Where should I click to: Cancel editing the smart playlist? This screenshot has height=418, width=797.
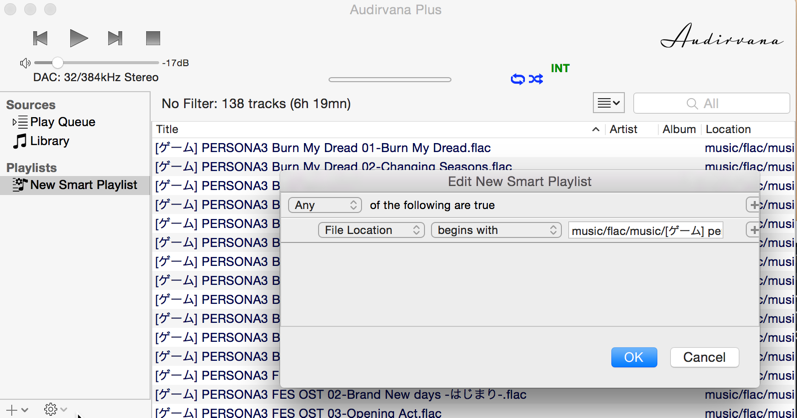coord(704,357)
